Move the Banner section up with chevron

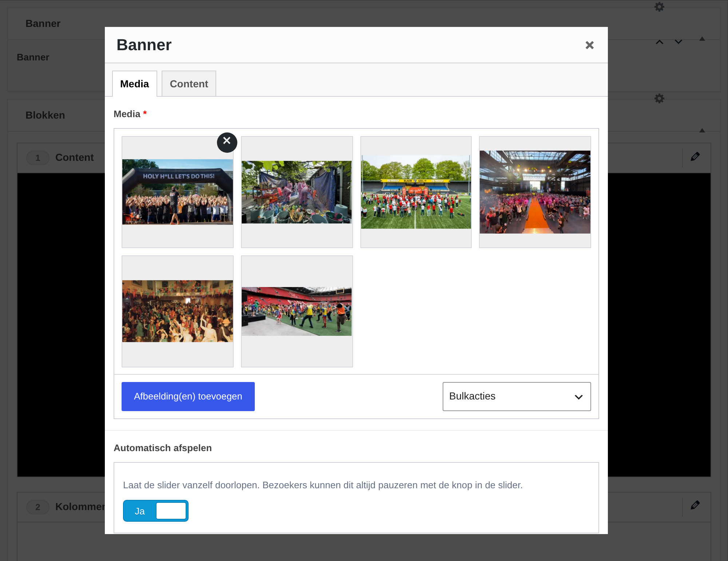coord(660,42)
